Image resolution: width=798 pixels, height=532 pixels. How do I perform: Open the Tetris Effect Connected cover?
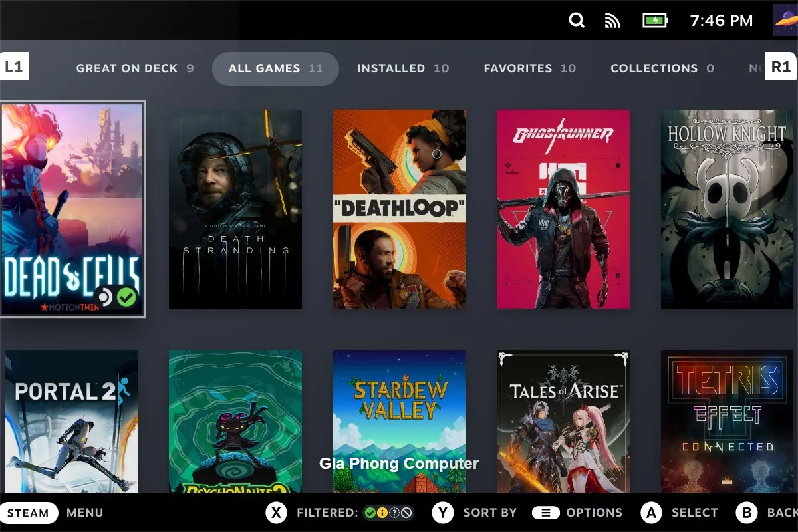(727, 422)
